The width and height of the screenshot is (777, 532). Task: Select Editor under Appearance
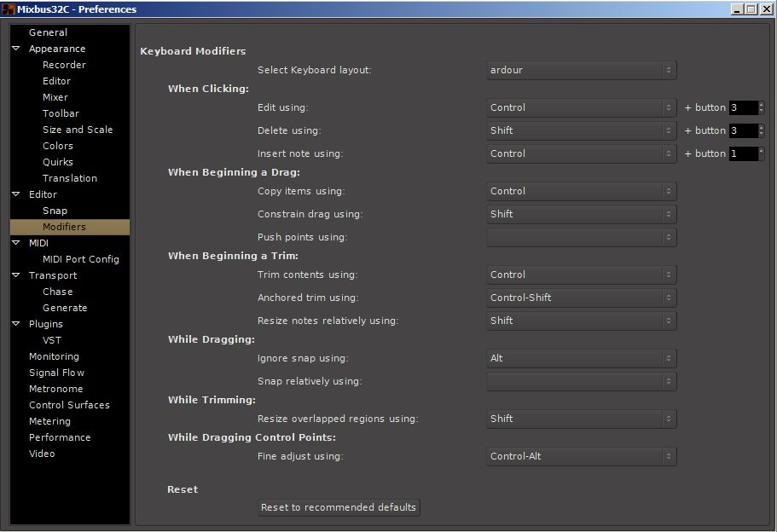tap(56, 81)
